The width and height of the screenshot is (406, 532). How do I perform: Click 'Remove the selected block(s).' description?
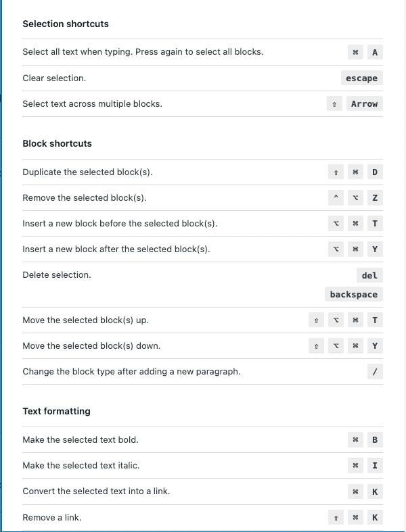[85, 198]
